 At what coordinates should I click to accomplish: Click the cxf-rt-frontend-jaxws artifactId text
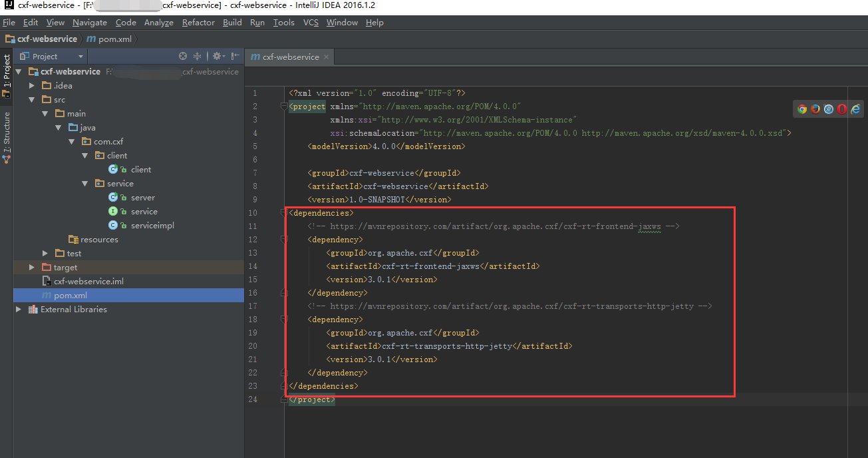[x=431, y=266]
